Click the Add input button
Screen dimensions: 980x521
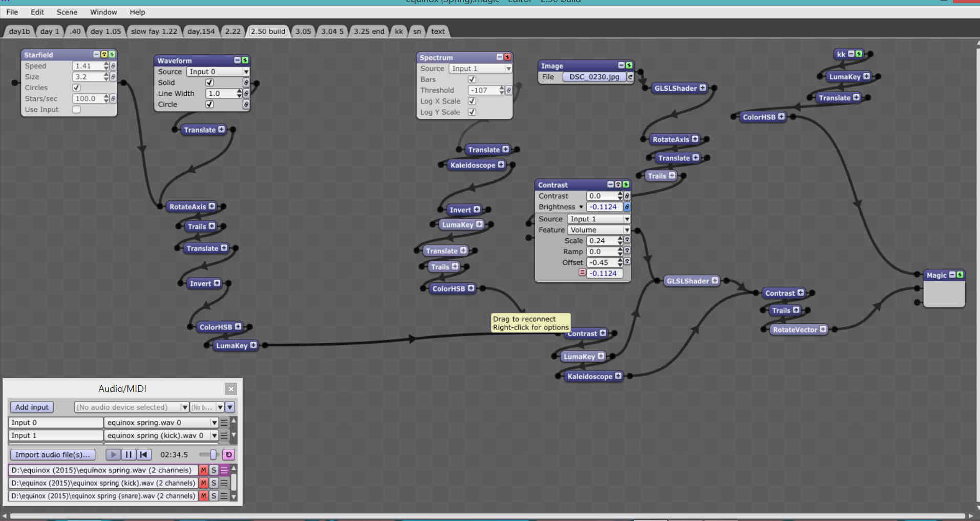pos(32,407)
